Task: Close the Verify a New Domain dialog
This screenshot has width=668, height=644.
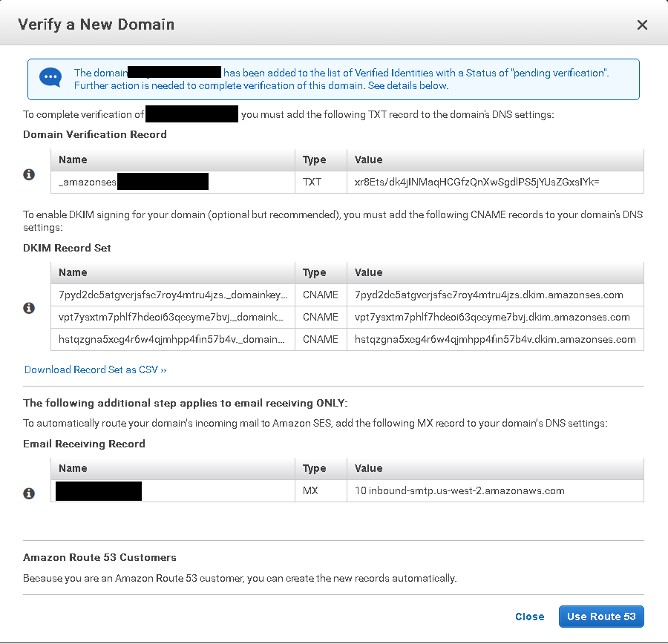Action: [642, 24]
